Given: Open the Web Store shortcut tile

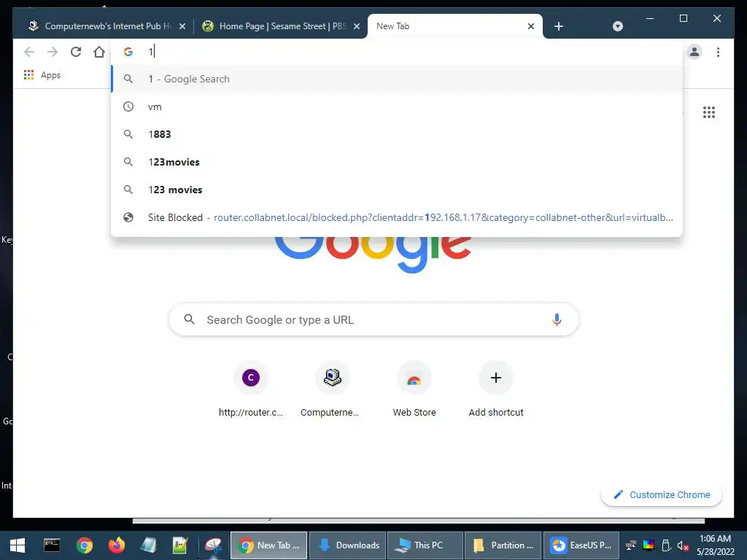Looking at the screenshot, I should (x=414, y=389).
